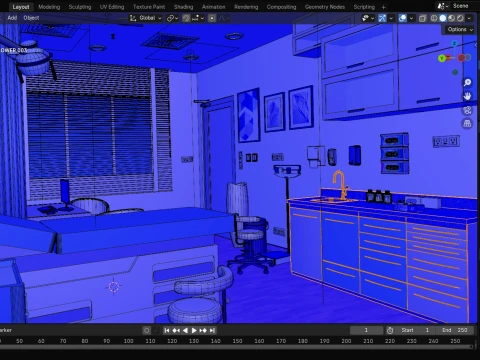The image size is (480, 360).
Task: Jump to the timeline start frame
Action: pos(167,330)
